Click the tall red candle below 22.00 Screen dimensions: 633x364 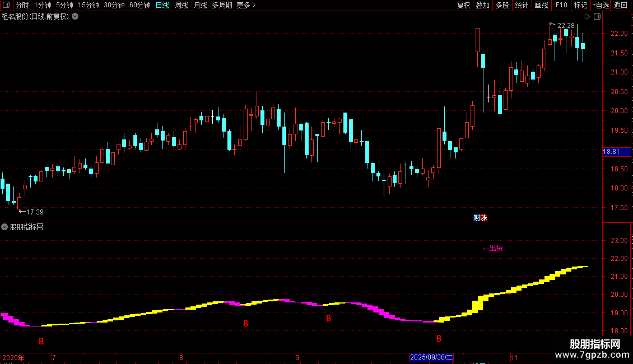click(x=478, y=40)
